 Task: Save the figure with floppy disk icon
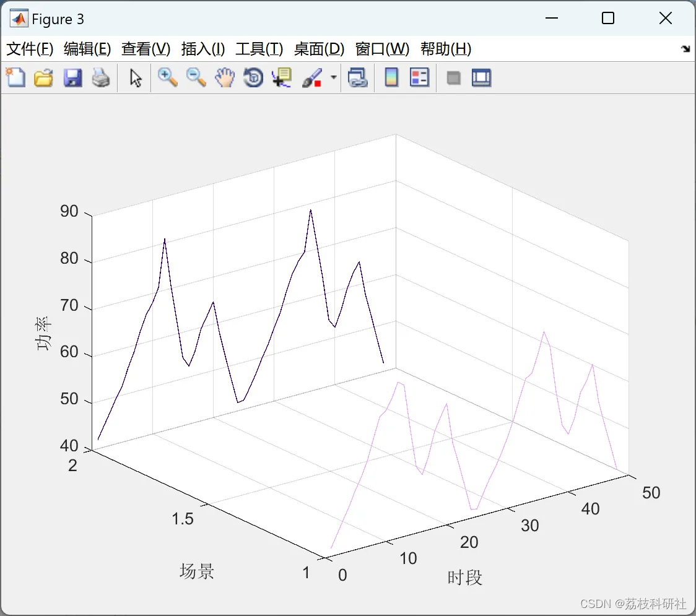click(73, 77)
